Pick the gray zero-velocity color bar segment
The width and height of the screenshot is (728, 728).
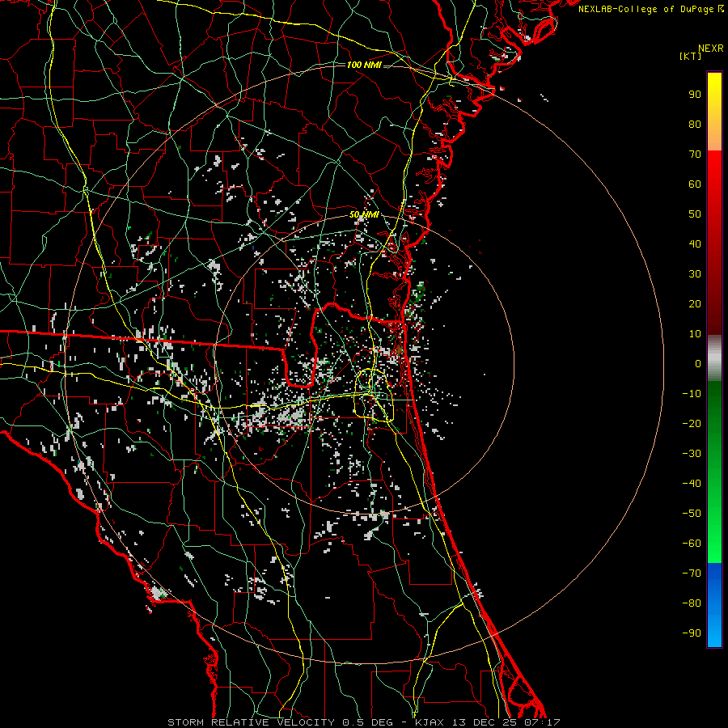(x=714, y=358)
